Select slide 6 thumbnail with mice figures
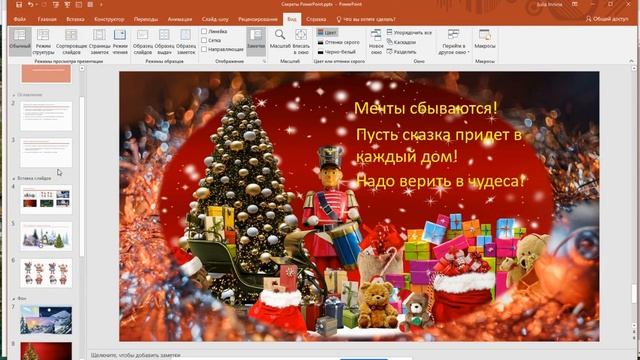 click(46, 273)
